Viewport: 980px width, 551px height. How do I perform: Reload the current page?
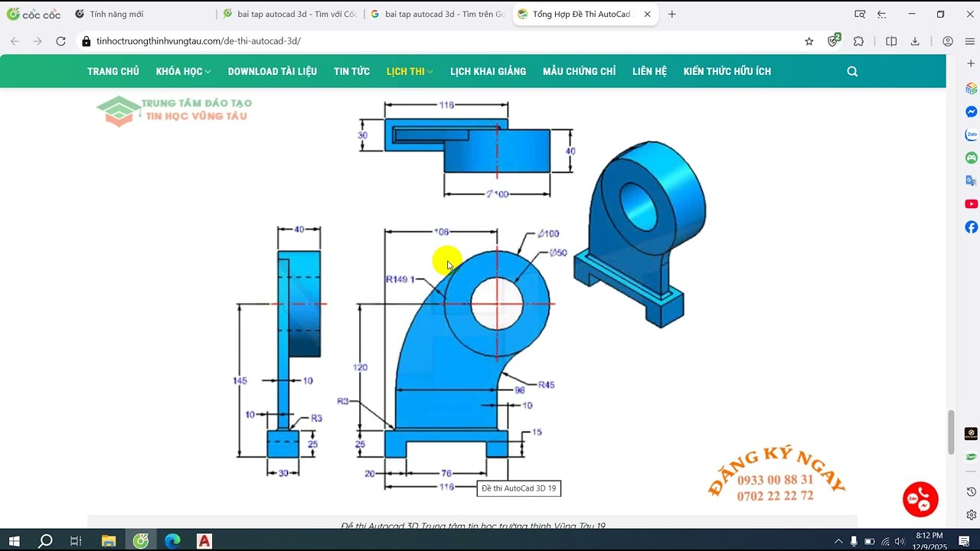tap(61, 41)
